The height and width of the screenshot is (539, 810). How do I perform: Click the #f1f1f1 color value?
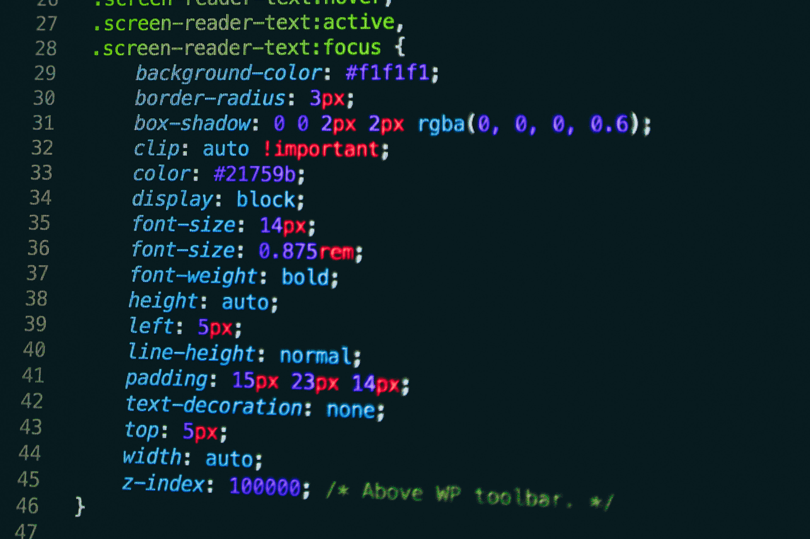click(x=387, y=72)
